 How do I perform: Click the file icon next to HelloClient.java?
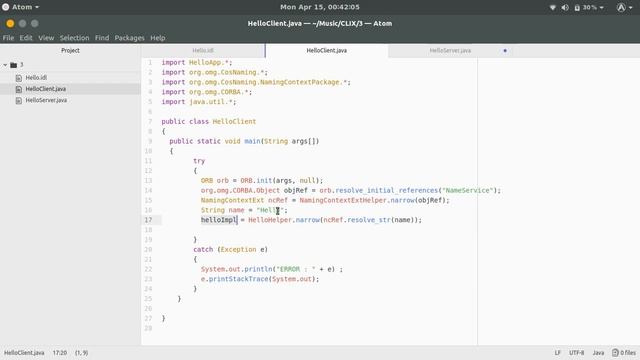[x=19, y=89]
